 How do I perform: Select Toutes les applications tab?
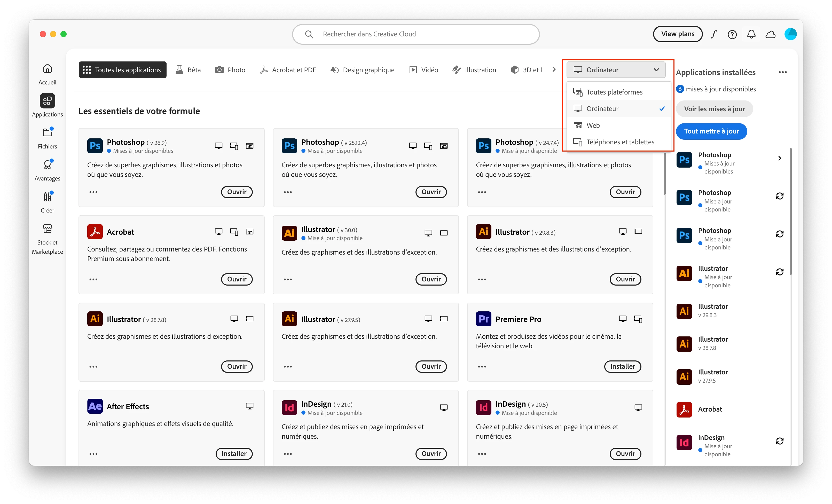tap(123, 70)
